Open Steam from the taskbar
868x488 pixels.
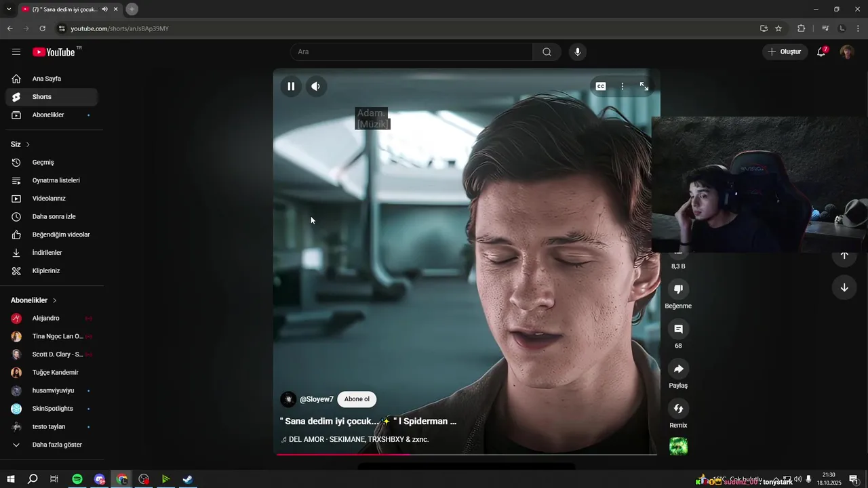[188, 479]
